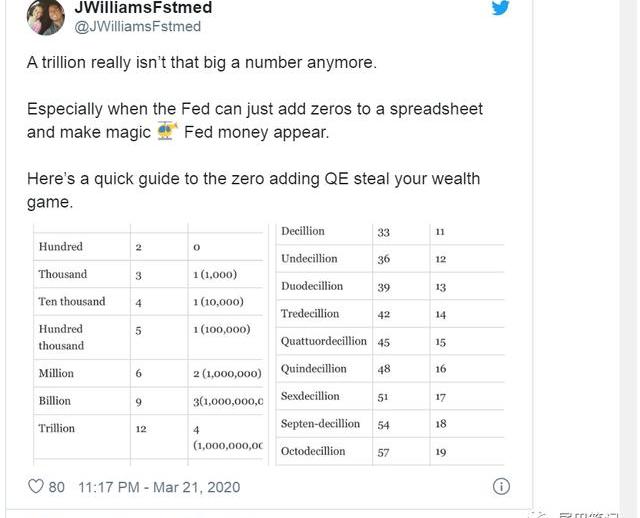Click the Quattuordecillion row label
Viewport: 640px width, 518px height.
(323, 341)
